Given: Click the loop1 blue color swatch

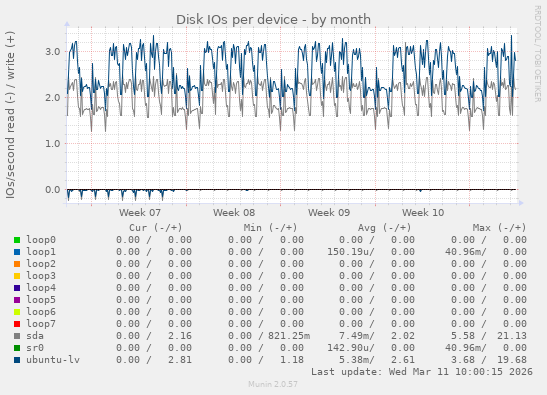Looking at the screenshot, I should 17,252.
